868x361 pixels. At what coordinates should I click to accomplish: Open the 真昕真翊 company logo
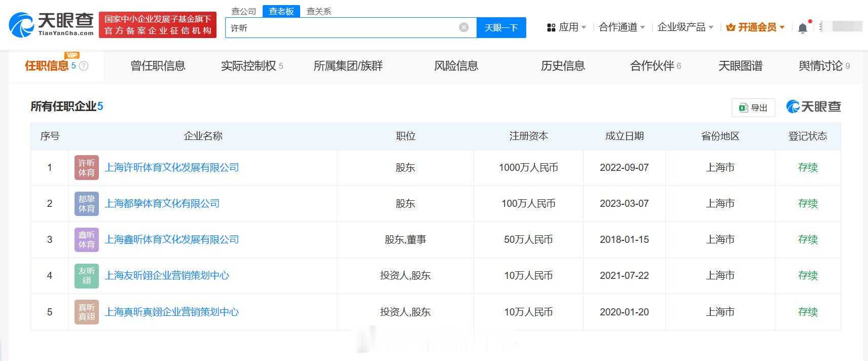coord(87,312)
